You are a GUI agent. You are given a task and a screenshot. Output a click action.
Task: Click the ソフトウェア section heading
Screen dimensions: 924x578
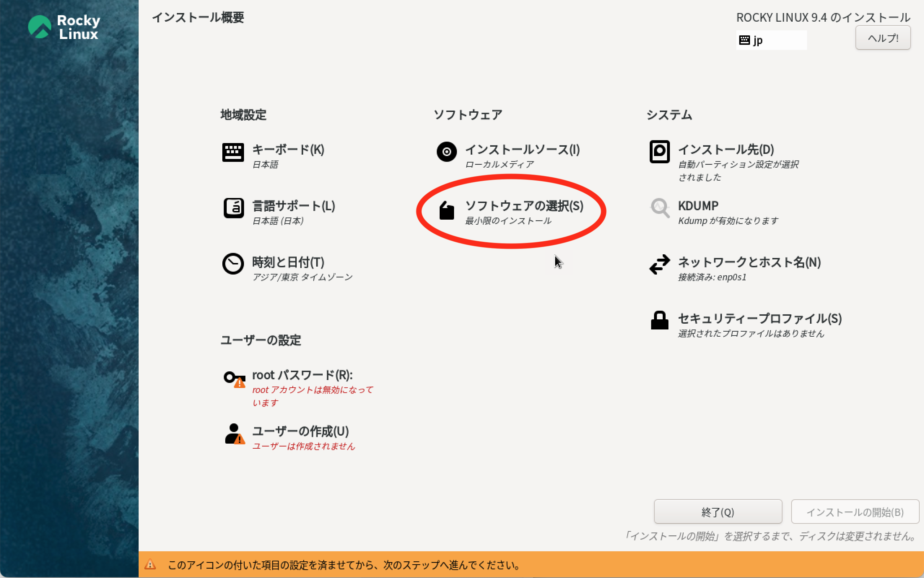[468, 115]
